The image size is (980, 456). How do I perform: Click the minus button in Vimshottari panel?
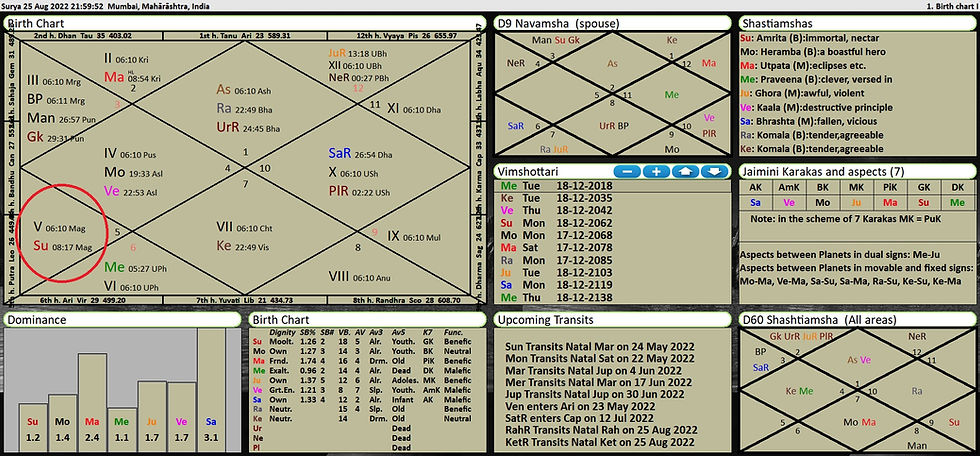pos(627,171)
